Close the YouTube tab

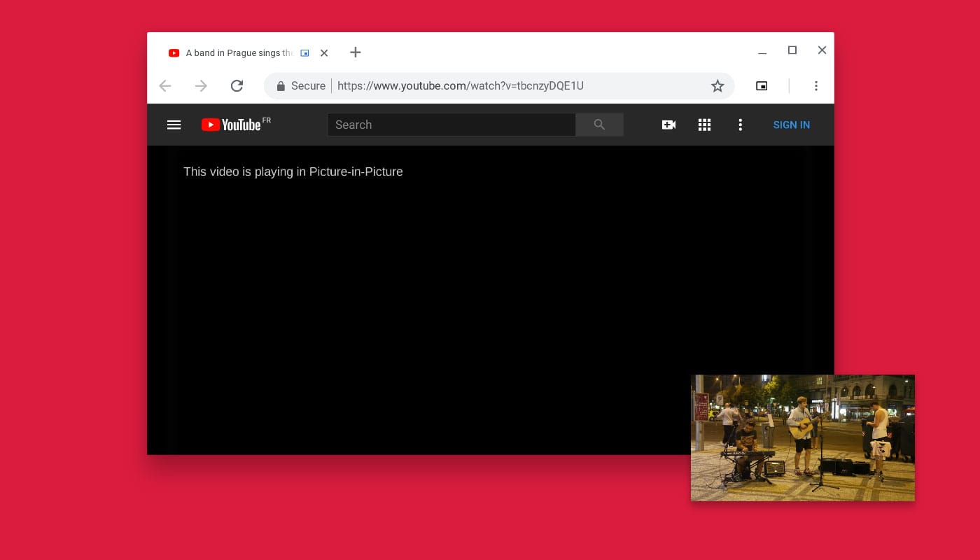[324, 52]
